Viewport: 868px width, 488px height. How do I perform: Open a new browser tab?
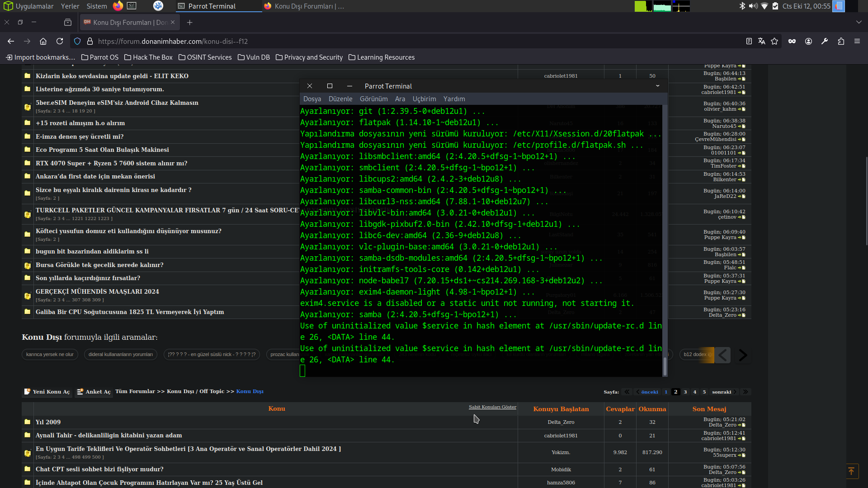190,22
